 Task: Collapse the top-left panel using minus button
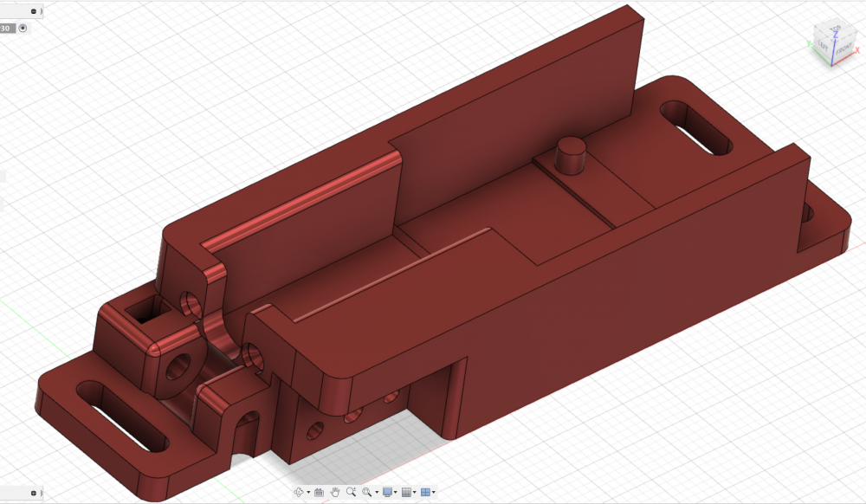[x=33, y=12]
